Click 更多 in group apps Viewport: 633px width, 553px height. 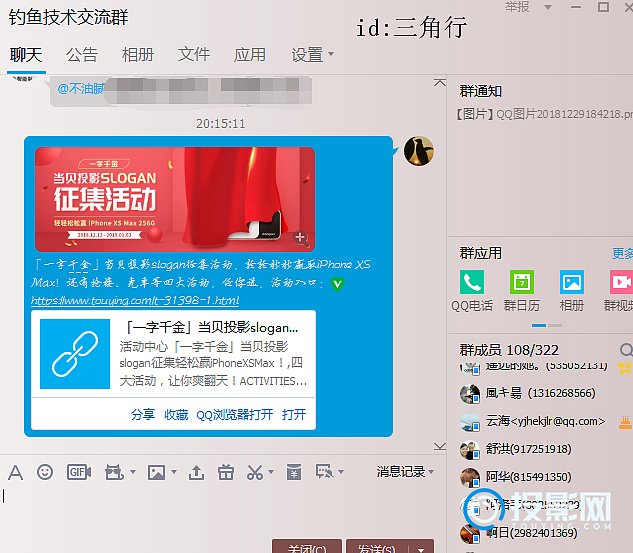pyautogui.click(x=623, y=253)
